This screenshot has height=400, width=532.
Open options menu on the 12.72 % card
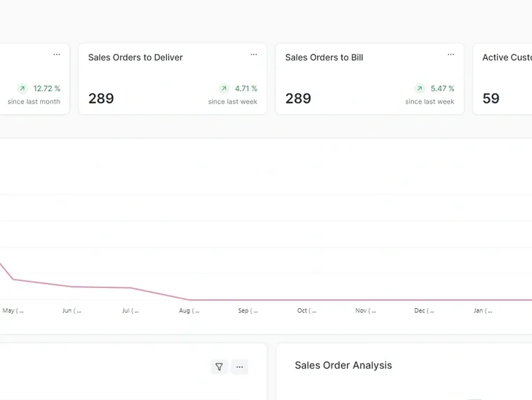(57, 55)
